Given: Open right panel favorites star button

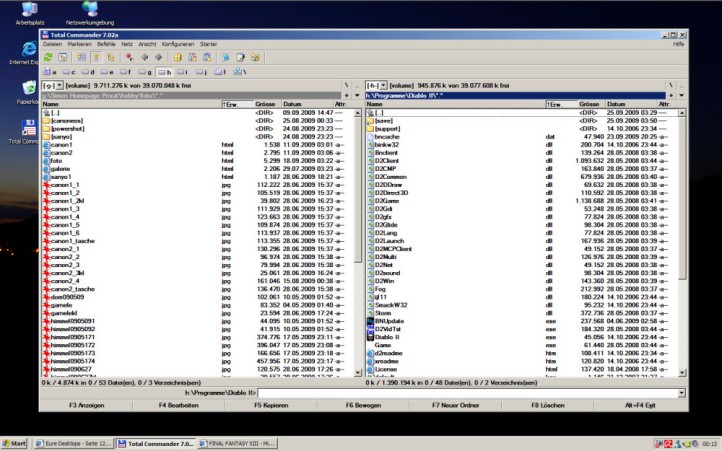Looking at the screenshot, I should coord(671,95).
